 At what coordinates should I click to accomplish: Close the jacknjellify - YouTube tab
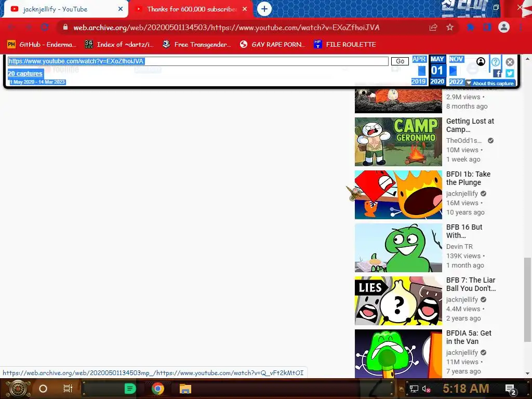tap(121, 9)
